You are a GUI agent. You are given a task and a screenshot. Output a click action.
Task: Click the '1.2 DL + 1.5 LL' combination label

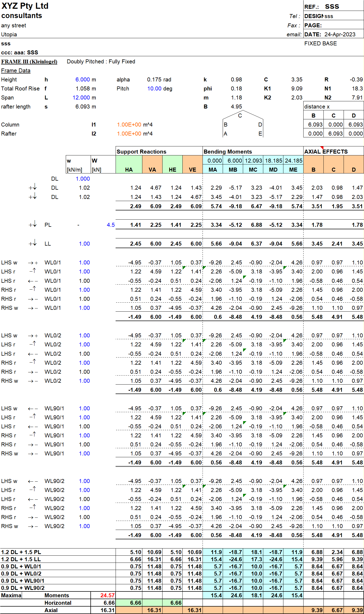point(21,559)
